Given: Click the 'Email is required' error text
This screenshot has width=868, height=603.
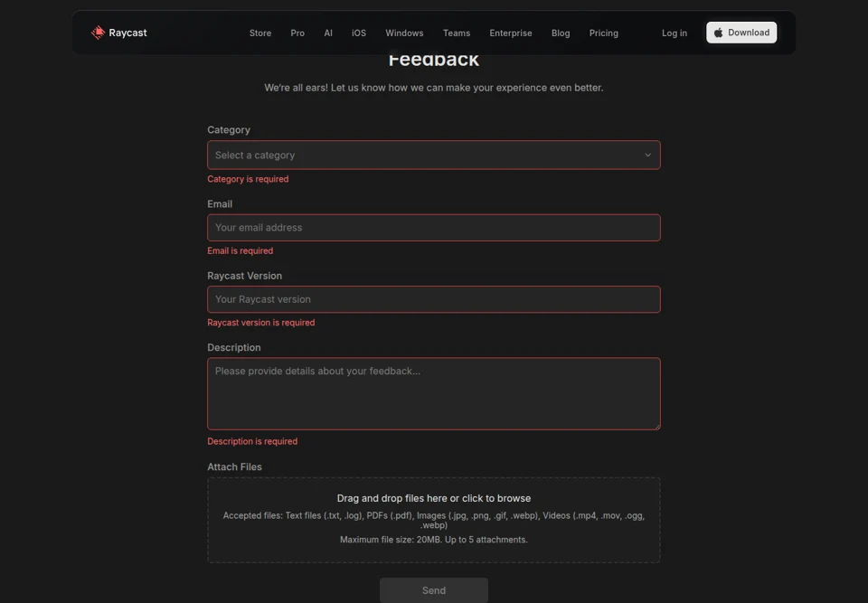Looking at the screenshot, I should coord(240,250).
